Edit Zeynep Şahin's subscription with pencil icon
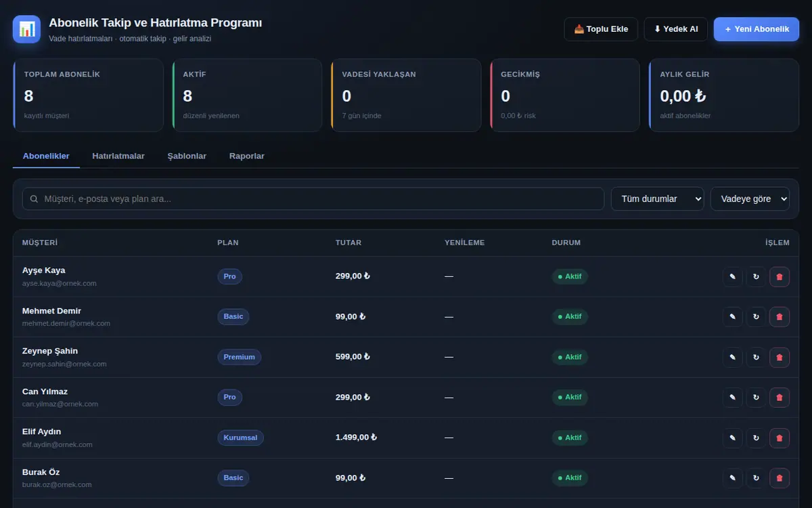This screenshot has height=508, width=812. pos(732,357)
